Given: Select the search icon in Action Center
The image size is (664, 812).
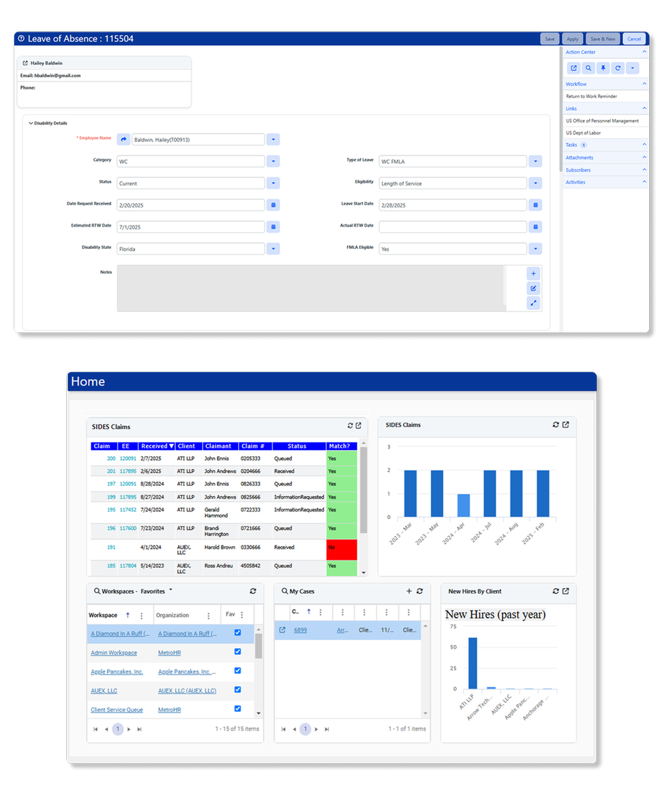Looking at the screenshot, I should [589, 68].
